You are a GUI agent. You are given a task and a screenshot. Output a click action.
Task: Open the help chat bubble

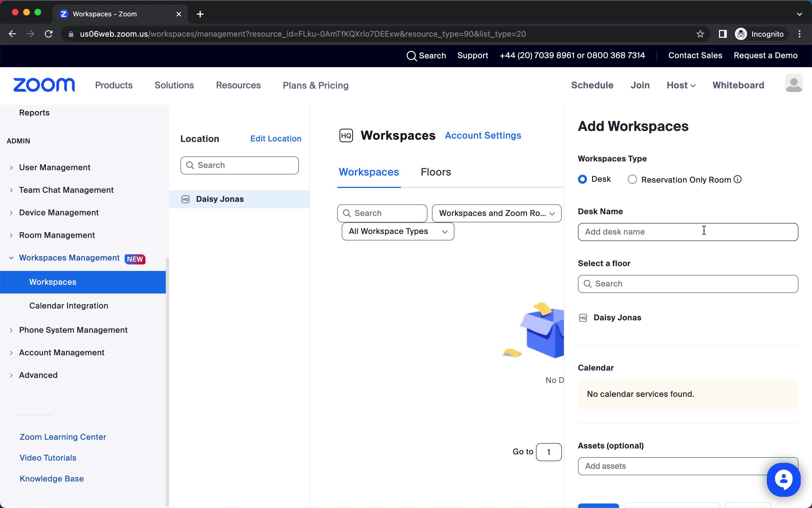[784, 479]
